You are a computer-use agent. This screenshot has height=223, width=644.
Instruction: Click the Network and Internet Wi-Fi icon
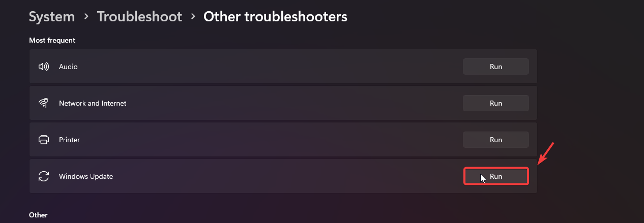point(44,103)
